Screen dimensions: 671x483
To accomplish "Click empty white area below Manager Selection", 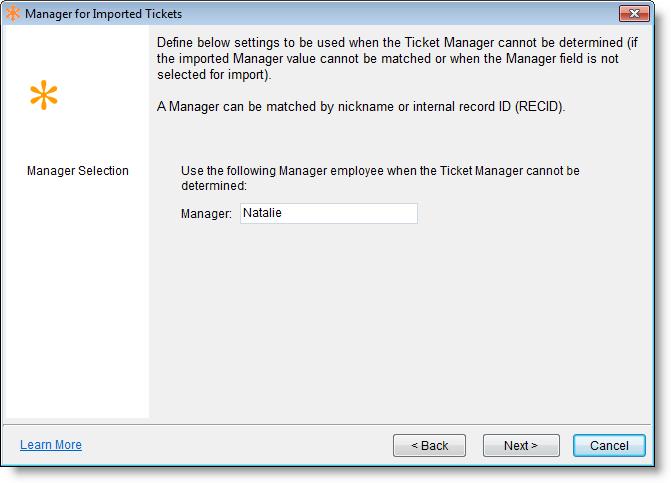I will point(76,300).
